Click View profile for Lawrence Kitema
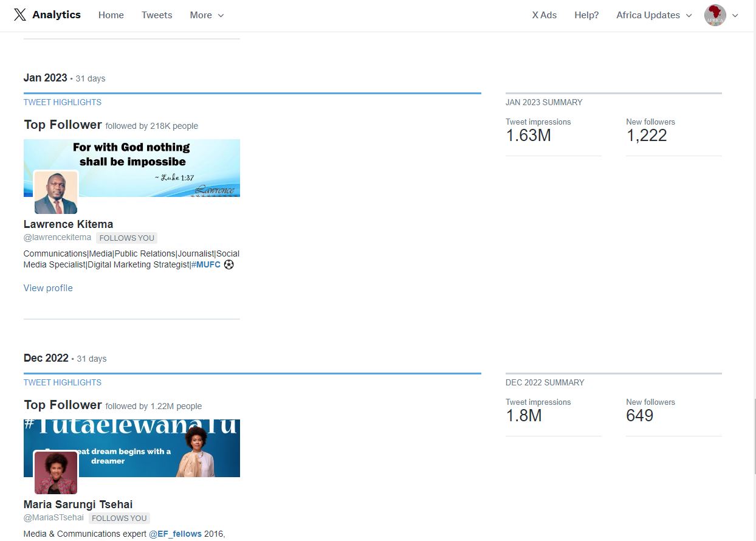The width and height of the screenshot is (756, 541). pyautogui.click(x=48, y=288)
